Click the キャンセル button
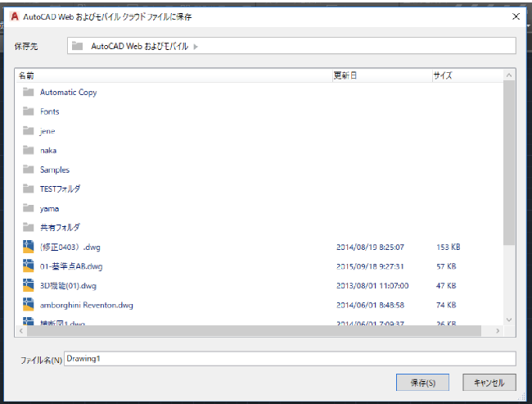532x404 pixels. click(x=489, y=383)
